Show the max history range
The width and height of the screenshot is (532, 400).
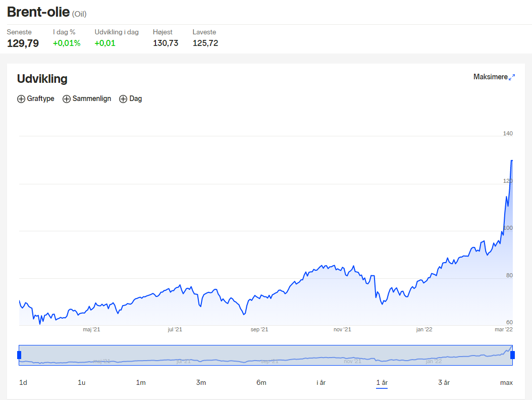(x=506, y=383)
